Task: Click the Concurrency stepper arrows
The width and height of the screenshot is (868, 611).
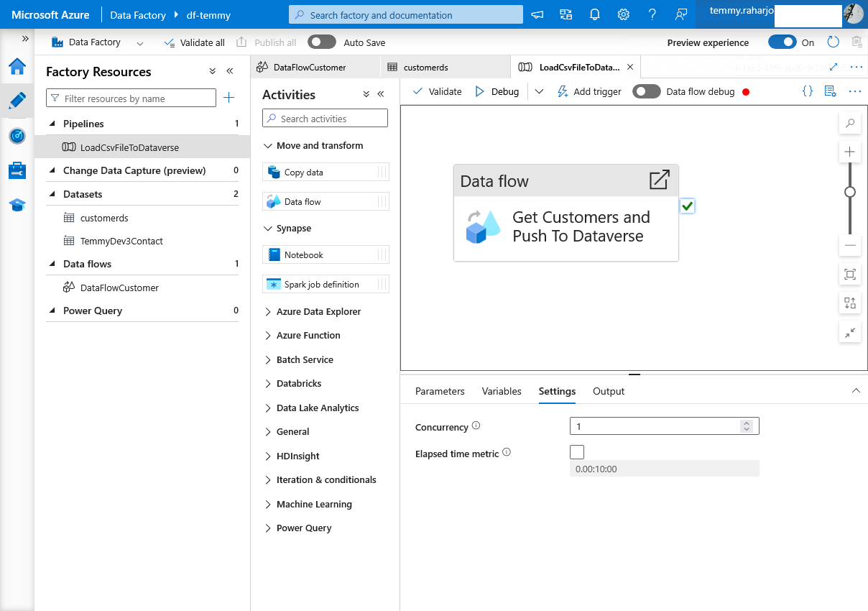Action: pos(747,426)
